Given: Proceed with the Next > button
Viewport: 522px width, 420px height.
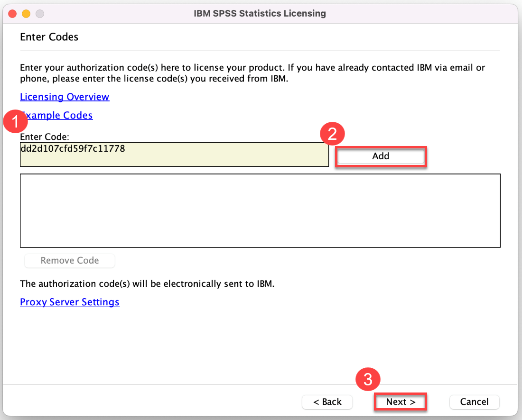Looking at the screenshot, I should (x=401, y=402).
